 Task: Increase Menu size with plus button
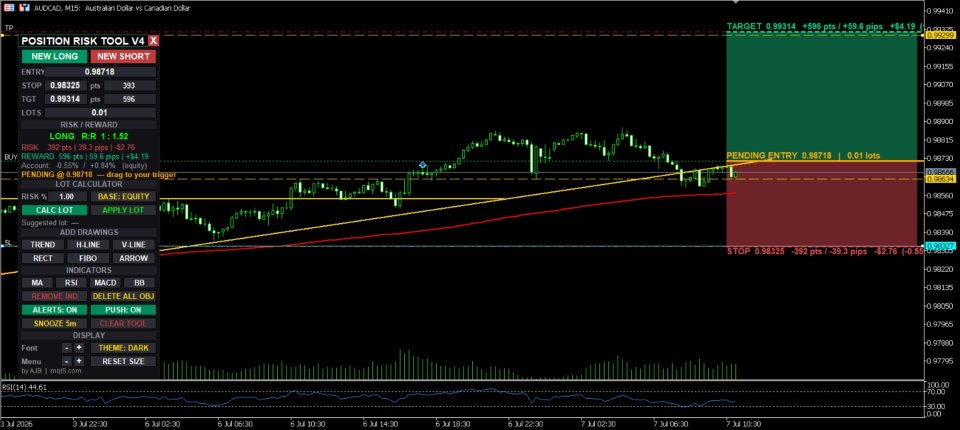79,361
